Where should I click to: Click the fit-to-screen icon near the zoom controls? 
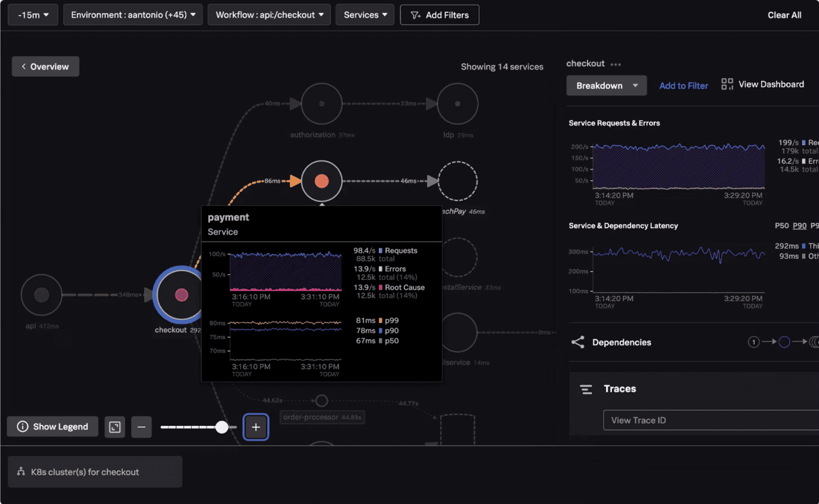[x=115, y=427]
